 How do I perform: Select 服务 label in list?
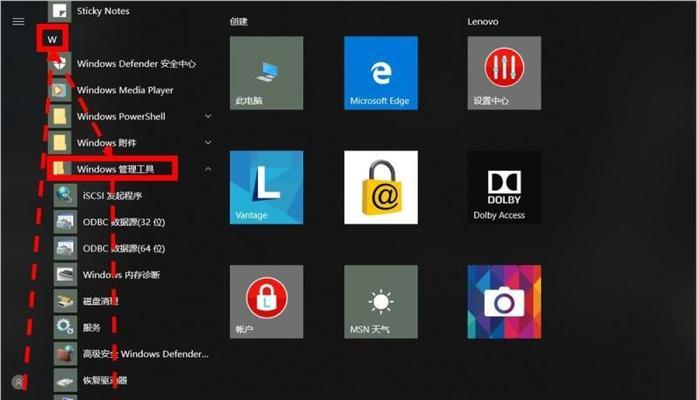[x=92, y=328]
